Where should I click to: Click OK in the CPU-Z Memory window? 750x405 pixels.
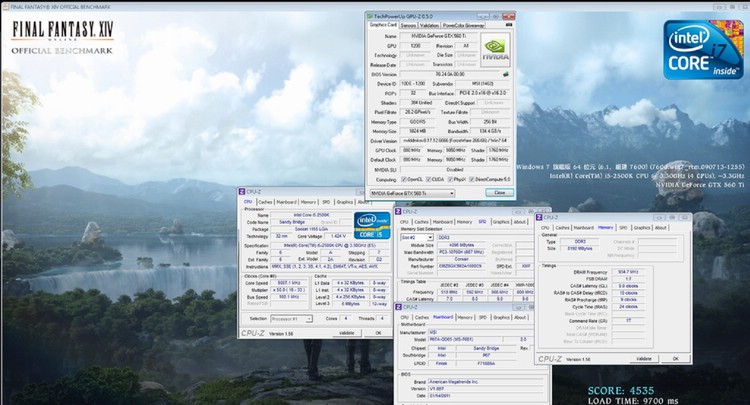point(675,358)
